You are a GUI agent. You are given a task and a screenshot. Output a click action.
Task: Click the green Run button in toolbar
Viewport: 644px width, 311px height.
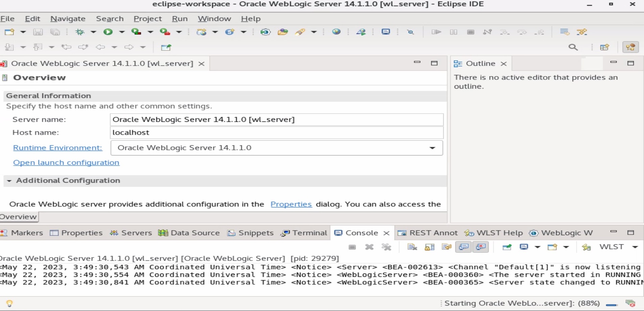coord(108,32)
